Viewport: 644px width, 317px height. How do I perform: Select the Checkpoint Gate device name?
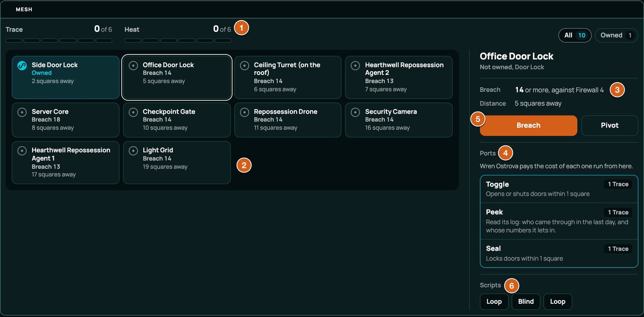click(169, 112)
